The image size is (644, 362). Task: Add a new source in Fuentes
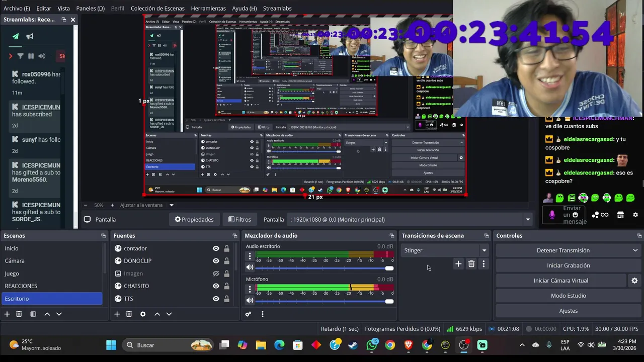point(117,314)
